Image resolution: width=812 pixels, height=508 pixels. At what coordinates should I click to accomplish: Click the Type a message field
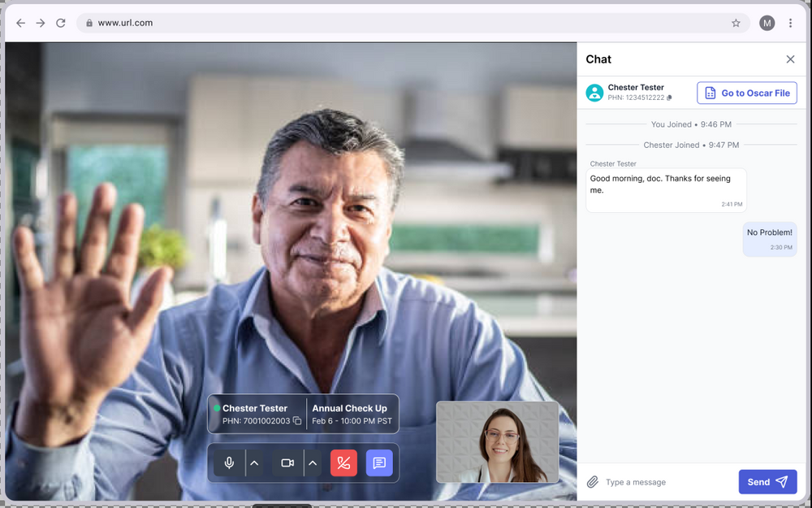pyautogui.click(x=650, y=481)
